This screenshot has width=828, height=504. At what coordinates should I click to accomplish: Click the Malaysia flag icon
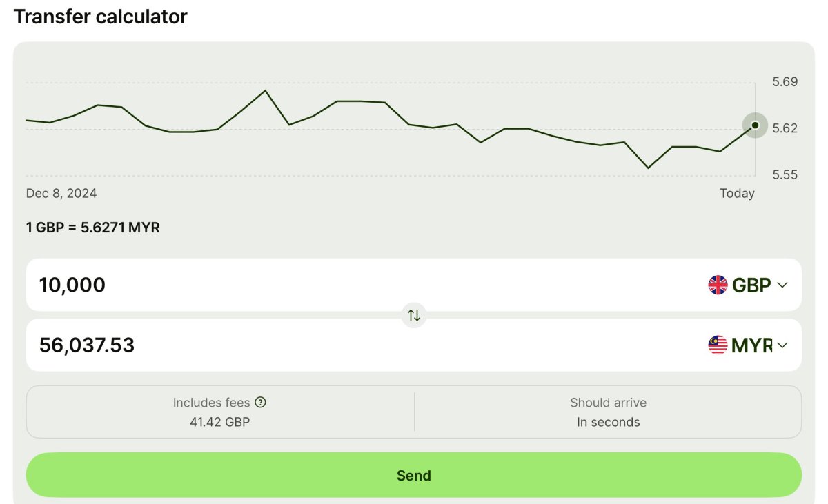[x=718, y=345]
